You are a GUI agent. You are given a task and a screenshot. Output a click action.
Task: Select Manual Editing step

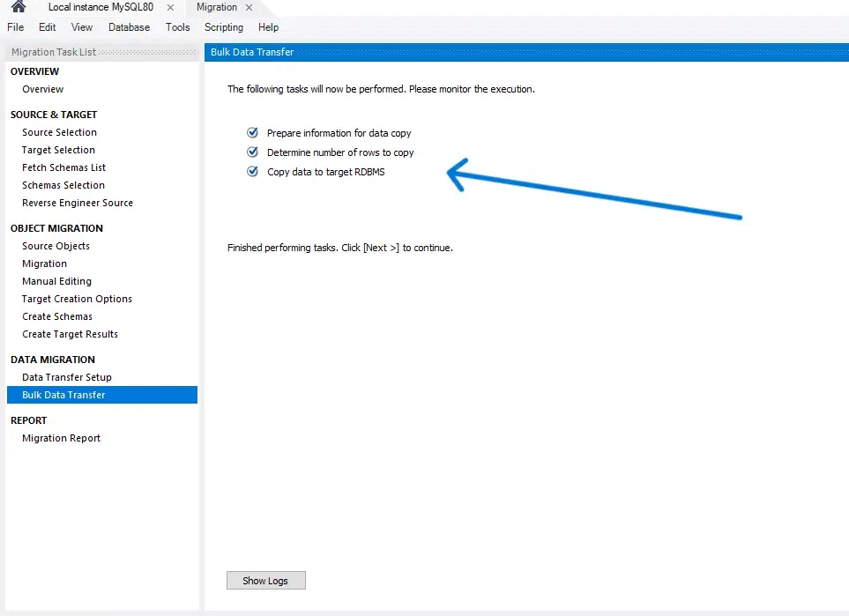[x=56, y=281]
